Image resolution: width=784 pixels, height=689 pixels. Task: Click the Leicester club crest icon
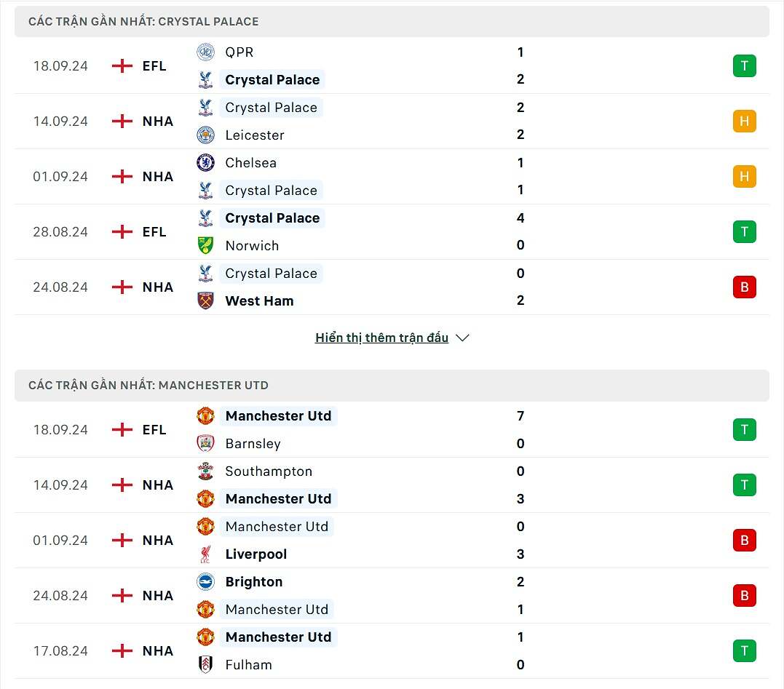205,135
